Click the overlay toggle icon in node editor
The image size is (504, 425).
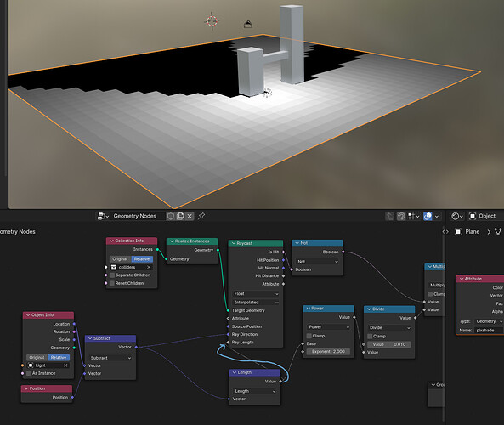[428, 217]
